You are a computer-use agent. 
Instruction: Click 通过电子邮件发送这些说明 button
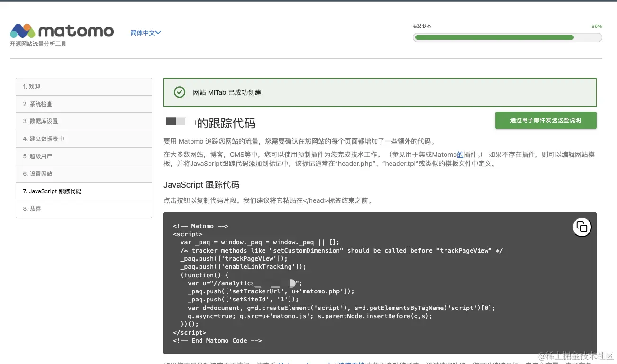[x=545, y=120]
